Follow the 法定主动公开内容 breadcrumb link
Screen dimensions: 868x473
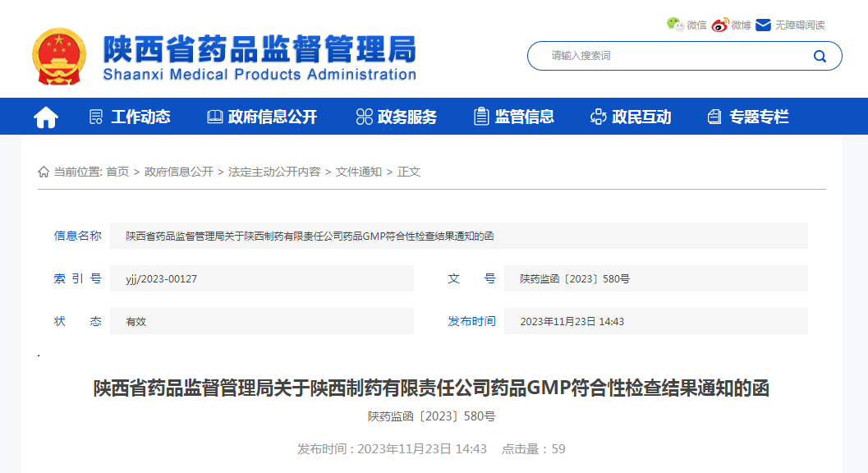[x=274, y=172]
